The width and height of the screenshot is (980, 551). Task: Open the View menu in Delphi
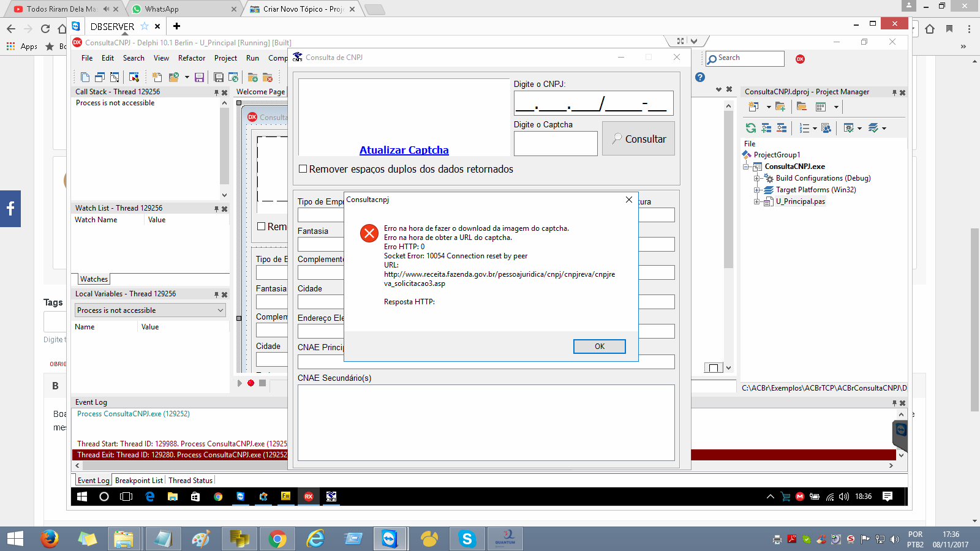tap(161, 58)
